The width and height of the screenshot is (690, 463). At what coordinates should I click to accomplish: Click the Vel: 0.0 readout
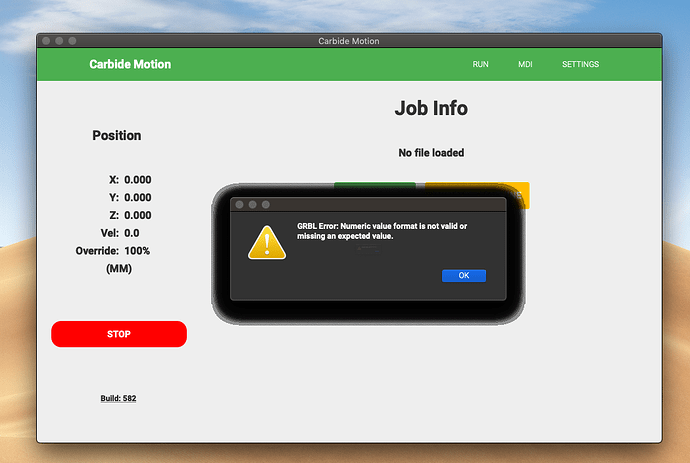point(120,233)
